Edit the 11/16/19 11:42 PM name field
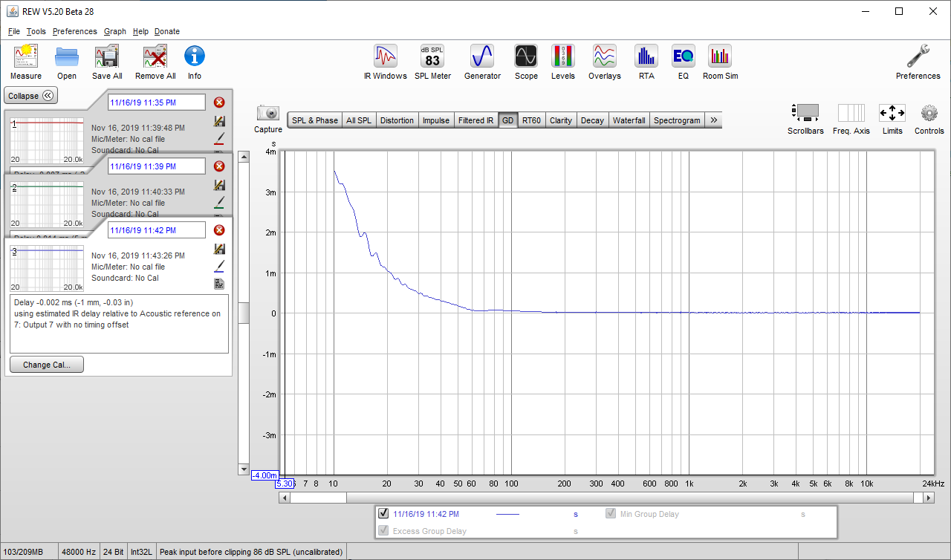Viewport: 951px width, 560px height. (x=157, y=230)
